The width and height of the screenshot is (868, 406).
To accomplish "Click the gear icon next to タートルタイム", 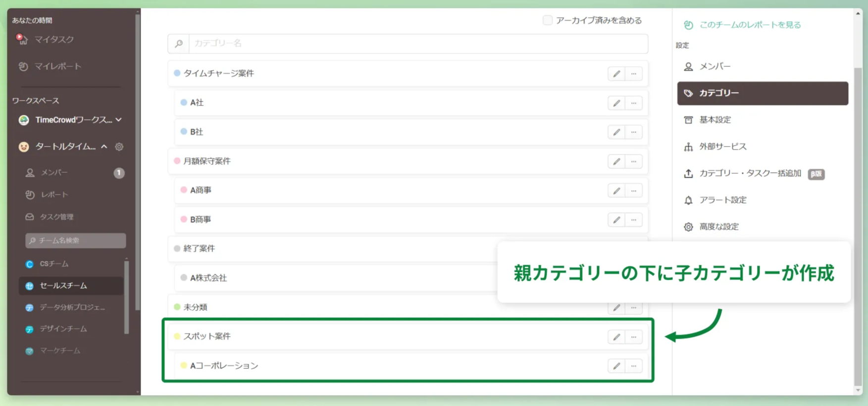I will 118,147.
